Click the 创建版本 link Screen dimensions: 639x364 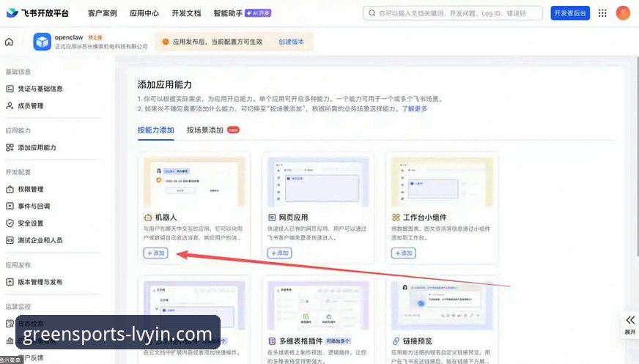[291, 42]
